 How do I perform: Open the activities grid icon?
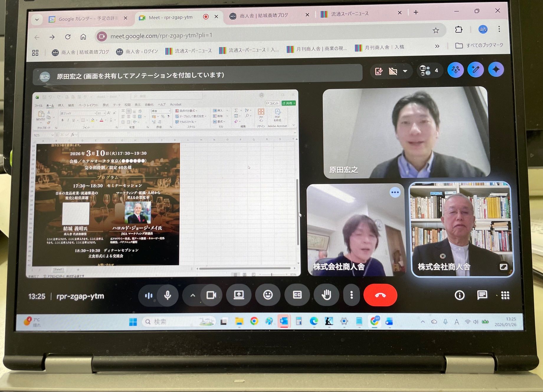pos(505,295)
